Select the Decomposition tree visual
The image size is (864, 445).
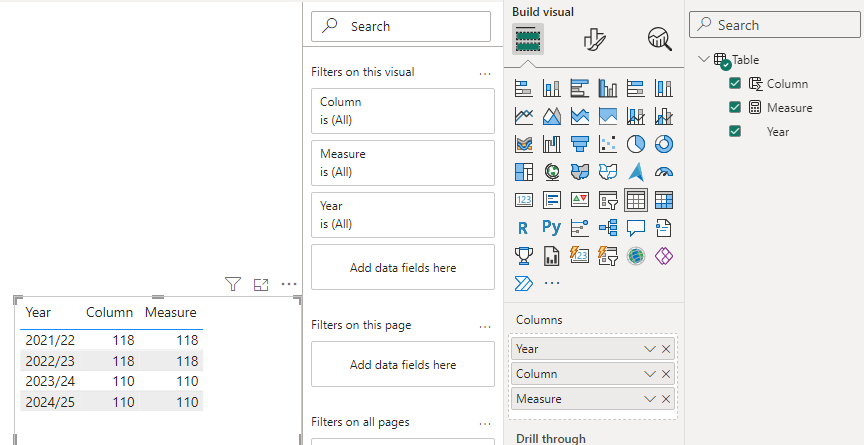608,228
